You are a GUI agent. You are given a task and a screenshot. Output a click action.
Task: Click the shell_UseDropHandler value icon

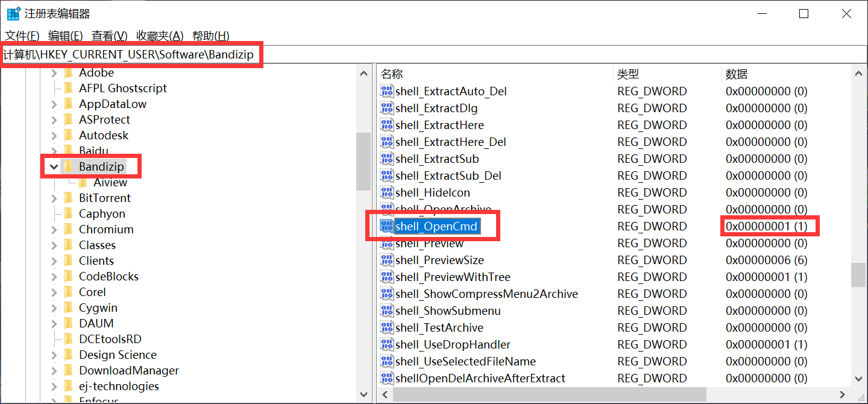pyautogui.click(x=386, y=345)
